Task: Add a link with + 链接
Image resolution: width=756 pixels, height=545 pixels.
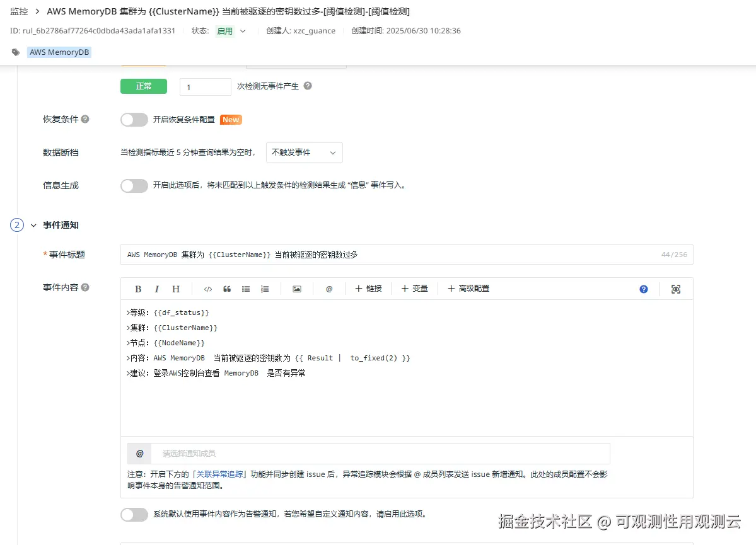Action: 368,289
